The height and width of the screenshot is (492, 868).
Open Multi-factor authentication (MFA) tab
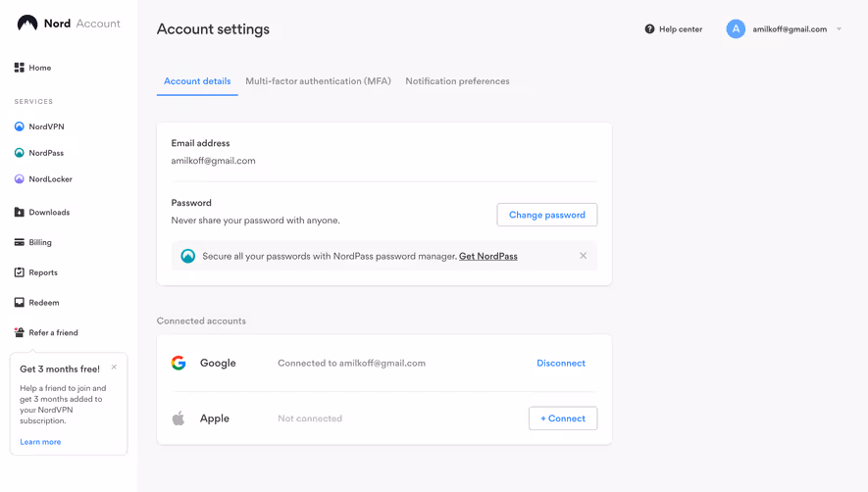coord(319,81)
